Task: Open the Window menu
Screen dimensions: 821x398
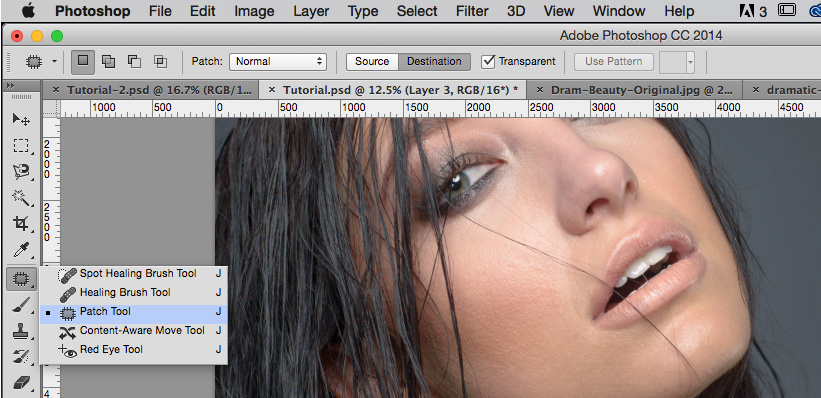Action: 618,11
